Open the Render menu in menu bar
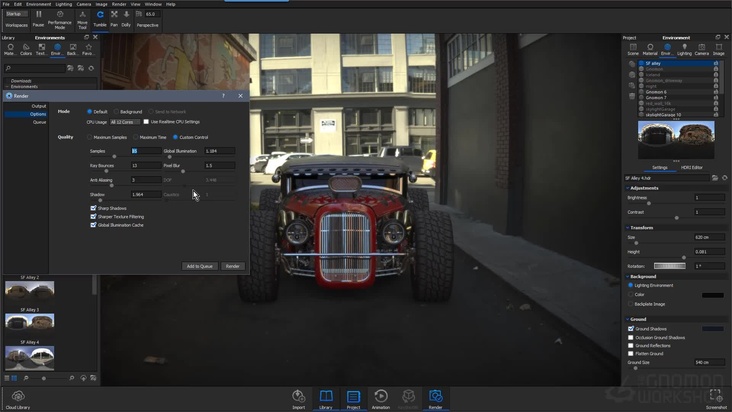732x412 pixels. (119, 4)
